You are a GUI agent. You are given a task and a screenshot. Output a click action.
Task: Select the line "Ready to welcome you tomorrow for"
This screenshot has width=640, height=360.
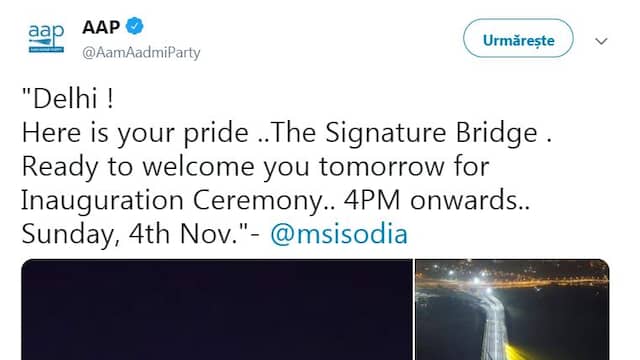[x=256, y=167]
